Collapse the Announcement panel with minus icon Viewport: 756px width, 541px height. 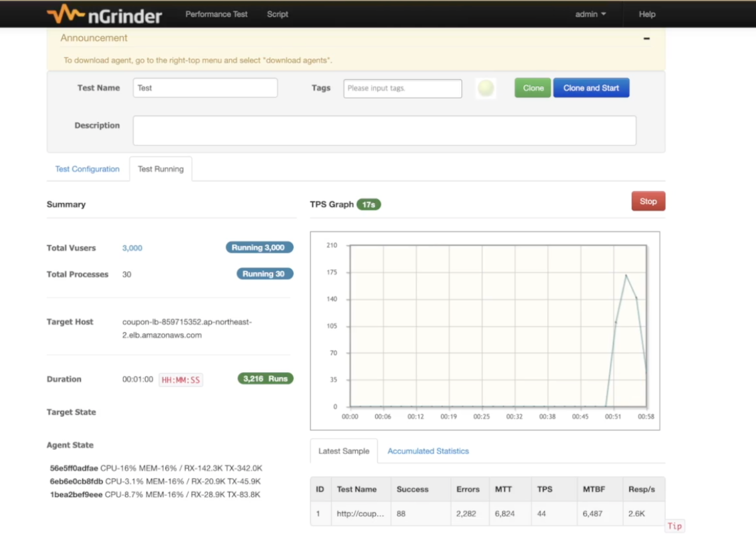646,39
